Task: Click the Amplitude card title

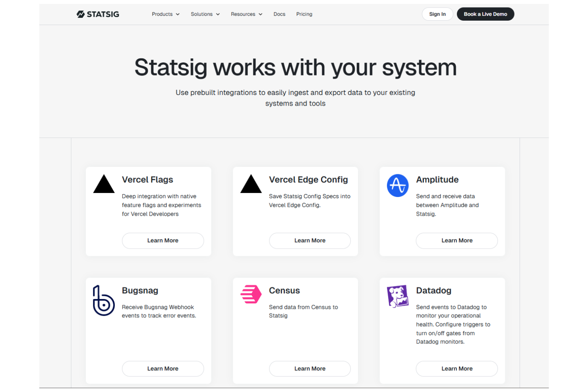Action: coord(437,180)
